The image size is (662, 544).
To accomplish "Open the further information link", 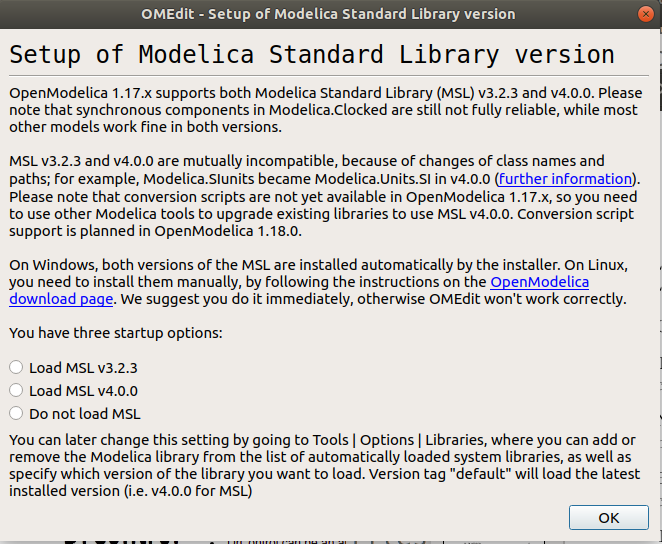I will pyautogui.click(x=565, y=179).
